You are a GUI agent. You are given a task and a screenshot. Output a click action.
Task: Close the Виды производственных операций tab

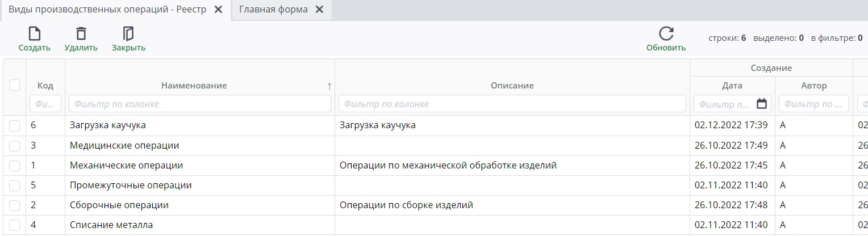click(218, 10)
